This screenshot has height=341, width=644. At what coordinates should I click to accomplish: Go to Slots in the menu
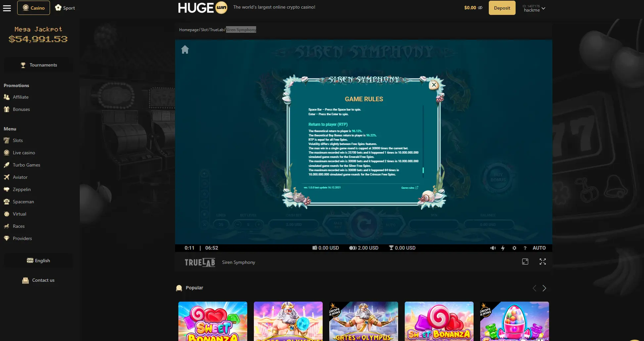18,140
